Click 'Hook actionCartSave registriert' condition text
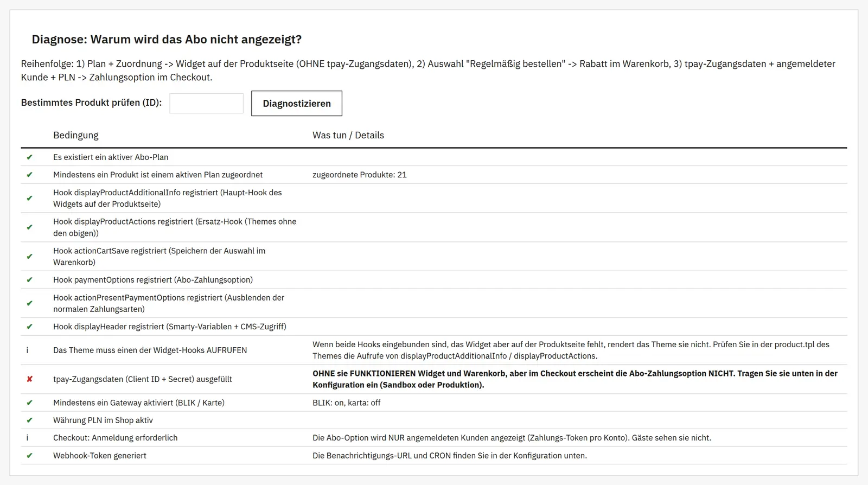Viewport: 868px width, 485px height. click(159, 257)
